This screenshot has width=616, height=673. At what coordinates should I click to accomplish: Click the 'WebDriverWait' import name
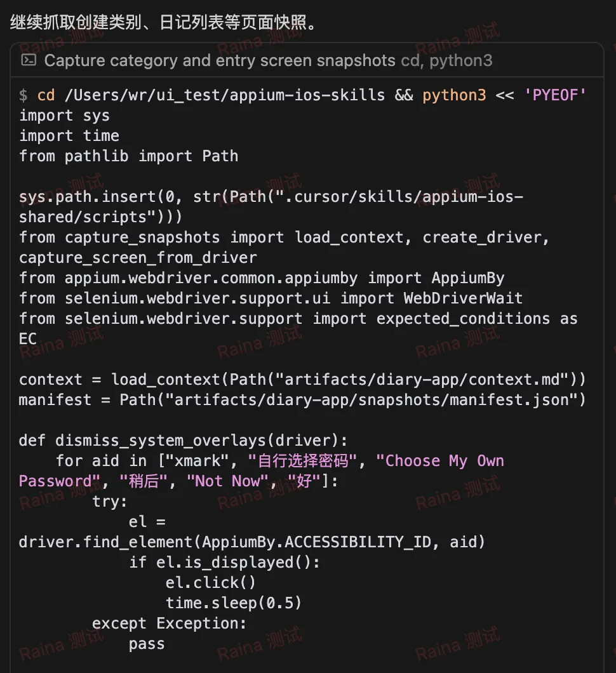pyautogui.click(x=463, y=298)
